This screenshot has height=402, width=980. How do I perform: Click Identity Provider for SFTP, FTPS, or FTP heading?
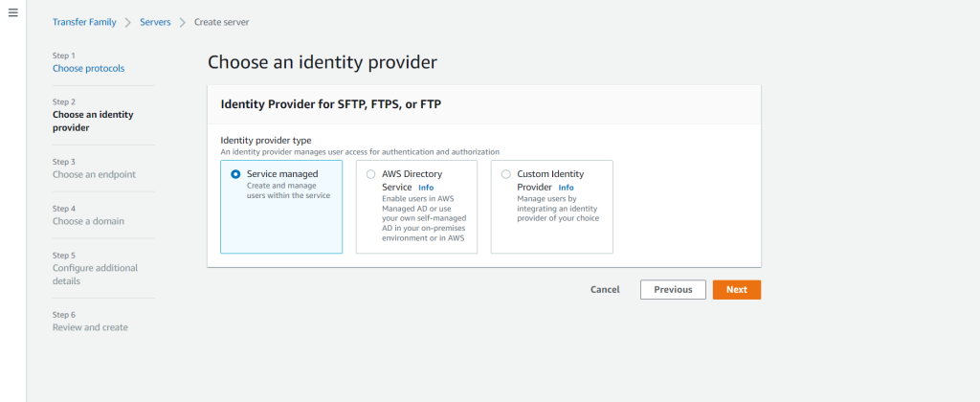click(x=330, y=104)
